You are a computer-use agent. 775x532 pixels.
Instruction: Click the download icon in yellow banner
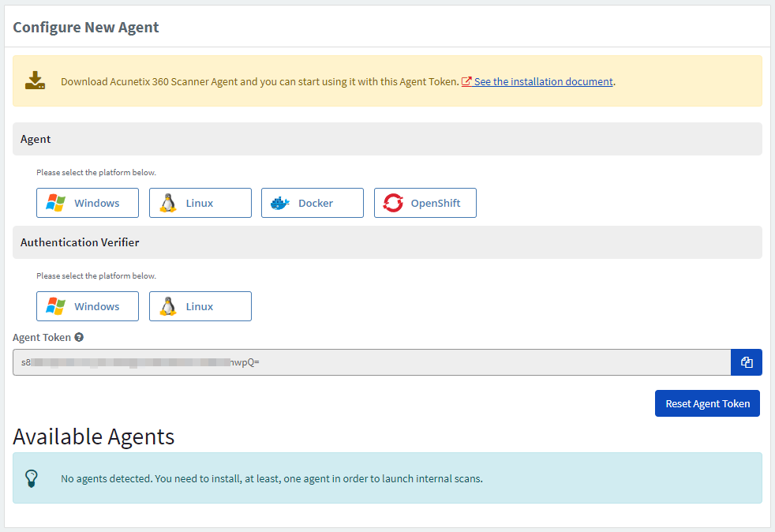[x=35, y=81]
